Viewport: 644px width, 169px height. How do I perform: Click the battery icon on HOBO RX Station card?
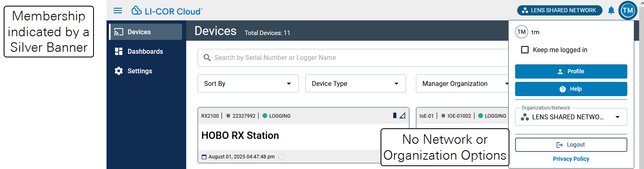394,116
